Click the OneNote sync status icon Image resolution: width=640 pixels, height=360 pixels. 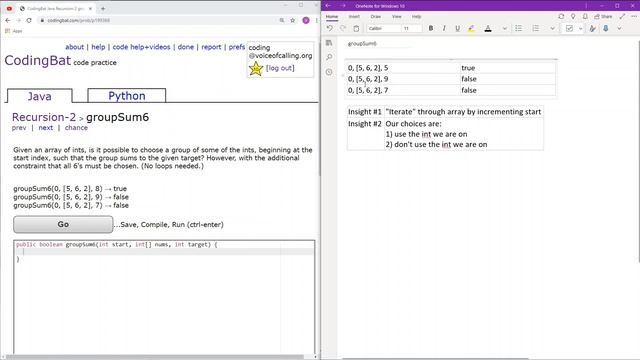[x=561, y=16]
